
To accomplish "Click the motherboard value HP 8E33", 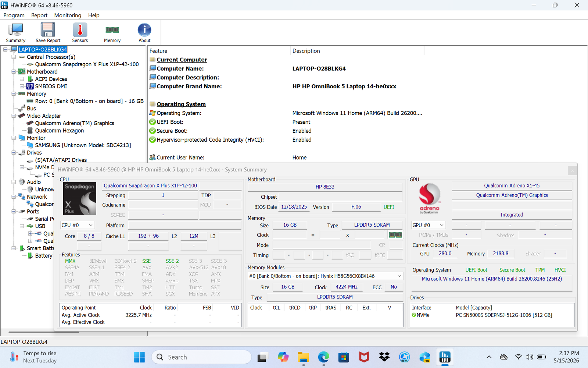I will [x=325, y=187].
